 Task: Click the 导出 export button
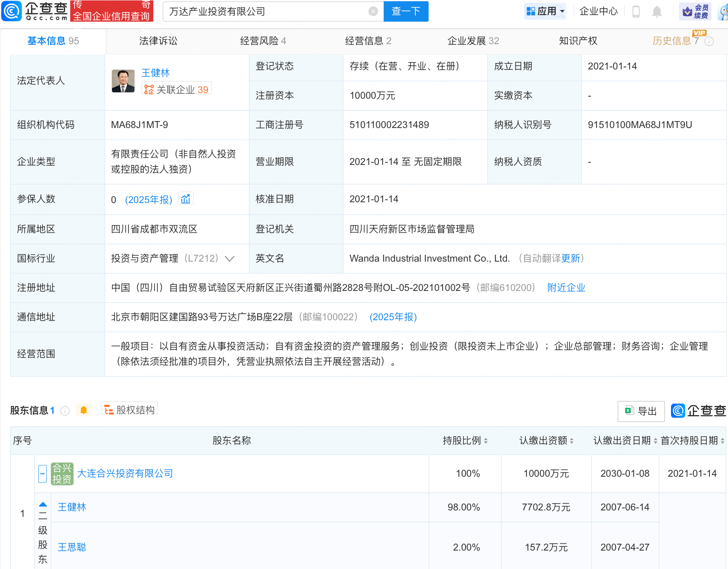(641, 411)
